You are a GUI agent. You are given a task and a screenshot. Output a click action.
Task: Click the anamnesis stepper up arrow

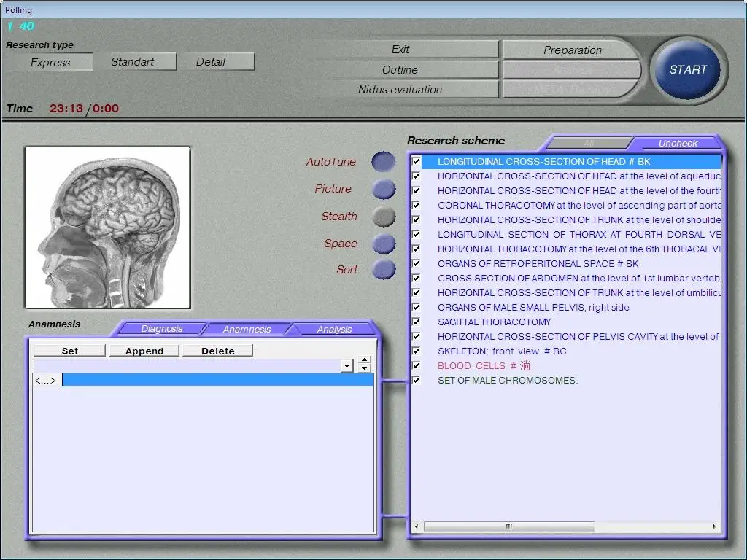[x=365, y=361]
